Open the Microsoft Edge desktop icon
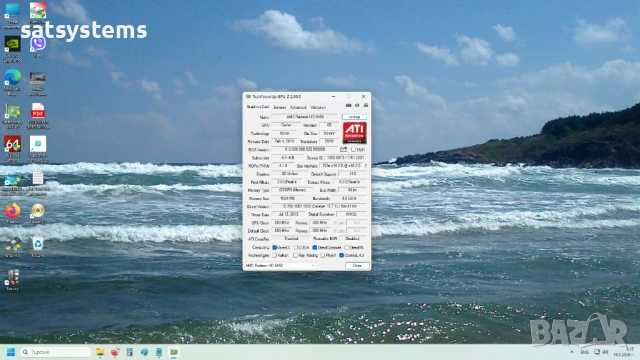 13,77
